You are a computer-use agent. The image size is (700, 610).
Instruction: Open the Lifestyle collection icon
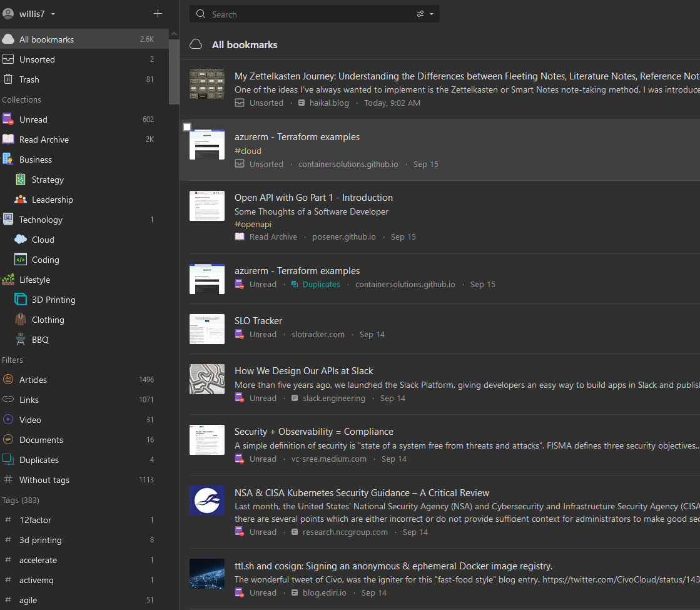pos(8,280)
